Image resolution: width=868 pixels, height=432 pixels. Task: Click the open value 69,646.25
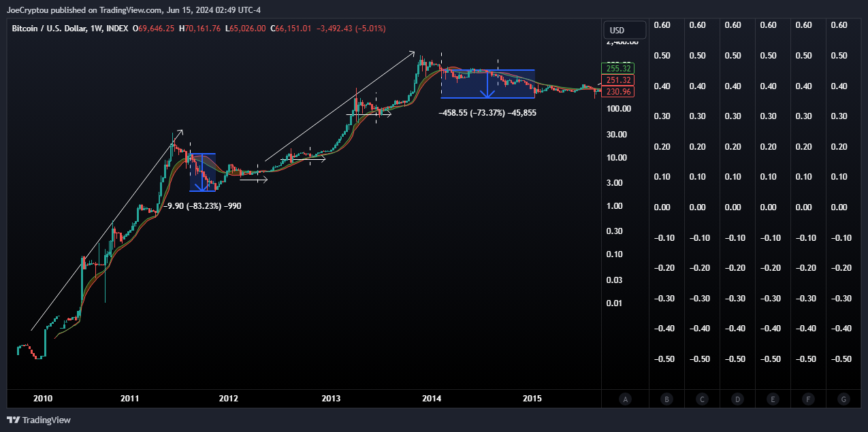156,29
